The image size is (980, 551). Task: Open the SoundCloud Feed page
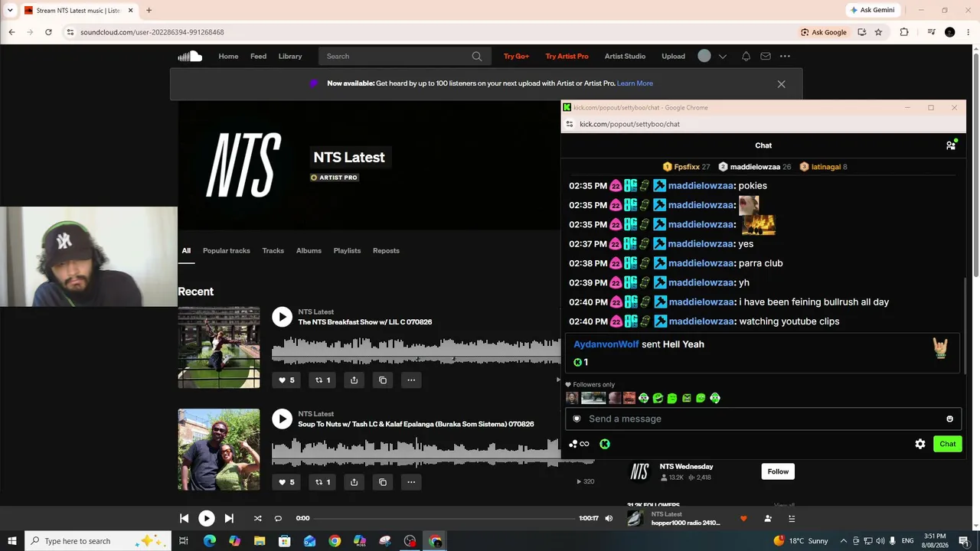pyautogui.click(x=258, y=56)
